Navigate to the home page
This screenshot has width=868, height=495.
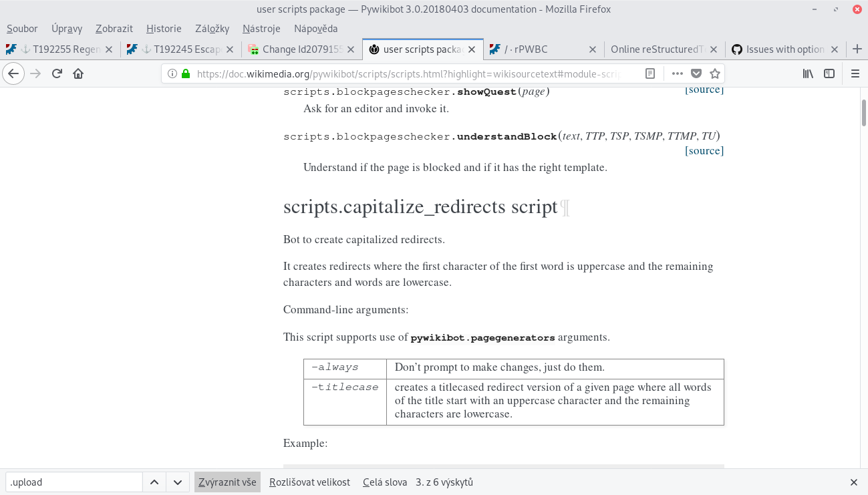[79, 73]
